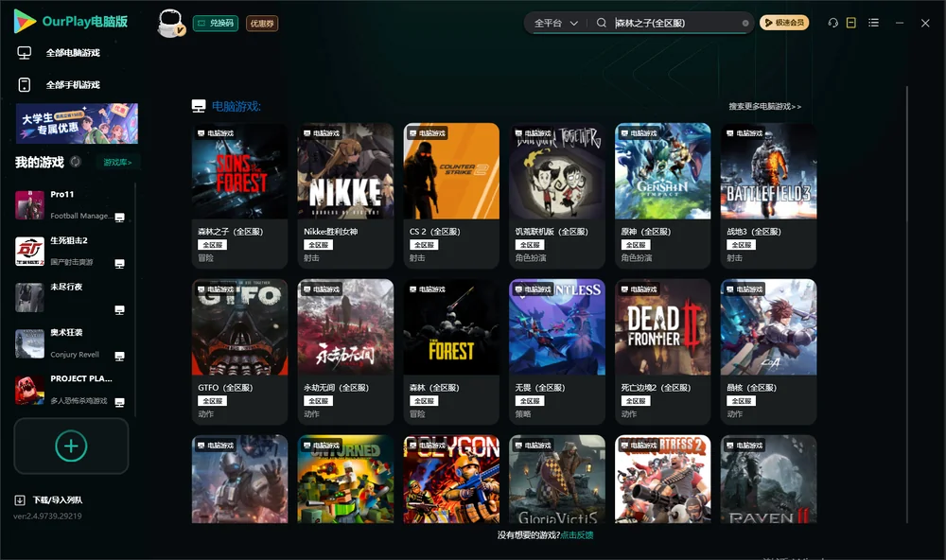Image resolution: width=946 pixels, height=560 pixels.
Task: Open Team Fortress 2 game card
Action: [x=662, y=480]
